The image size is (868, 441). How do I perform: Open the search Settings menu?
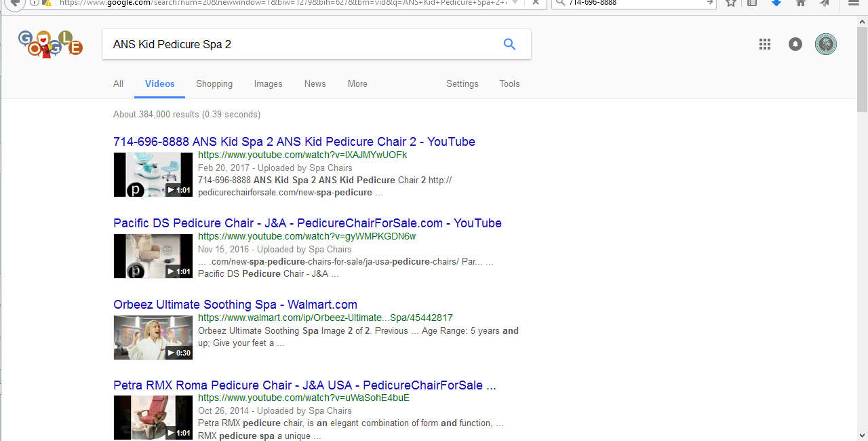(462, 84)
